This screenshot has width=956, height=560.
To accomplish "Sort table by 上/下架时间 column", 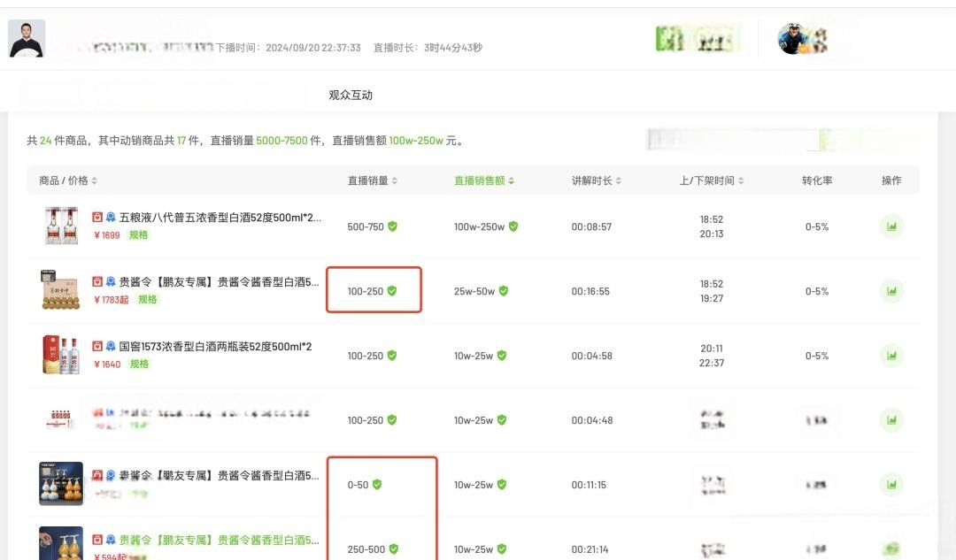I will tap(741, 181).
